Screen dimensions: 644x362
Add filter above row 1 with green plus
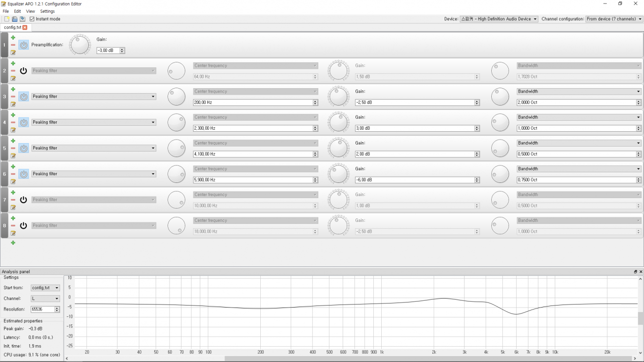13,38
